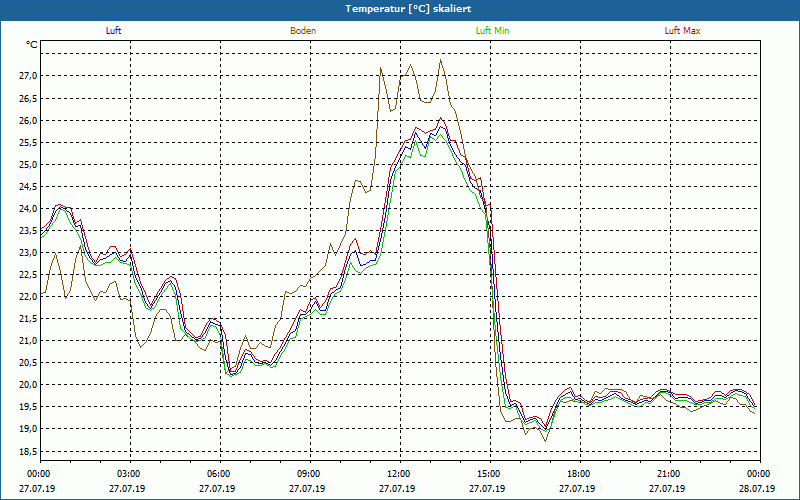
Task: Click the °C unit label
Action: tap(32, 45)
